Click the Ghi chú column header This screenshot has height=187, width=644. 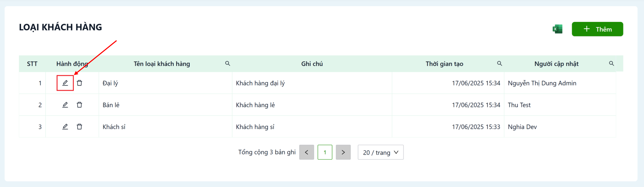click(312, 64)
